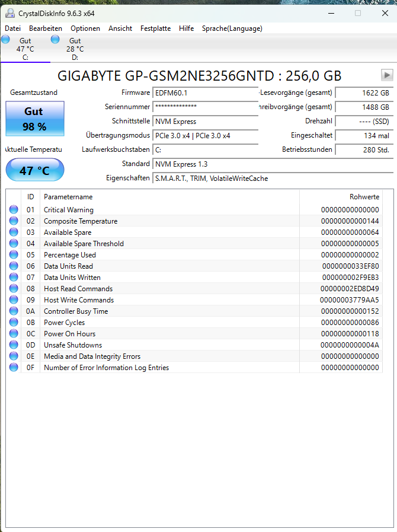The height and width of the screenshot is (532, 397).
Task: Click the status orb for Error Information Log Entries
Action: 14,367
